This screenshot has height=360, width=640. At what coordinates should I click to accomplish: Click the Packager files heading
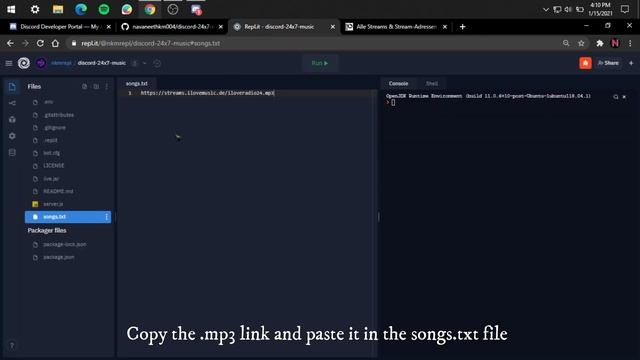[47, 231]
